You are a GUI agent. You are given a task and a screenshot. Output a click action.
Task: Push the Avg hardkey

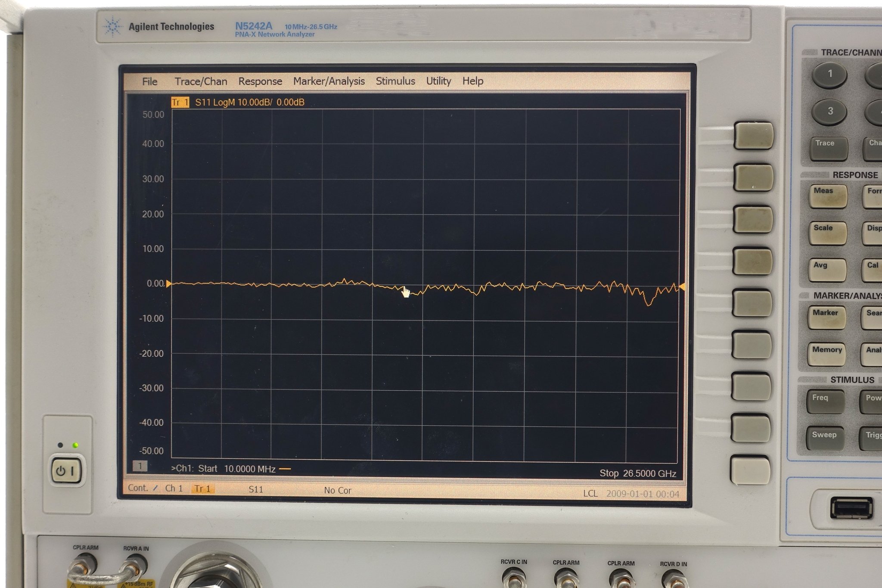827,271
